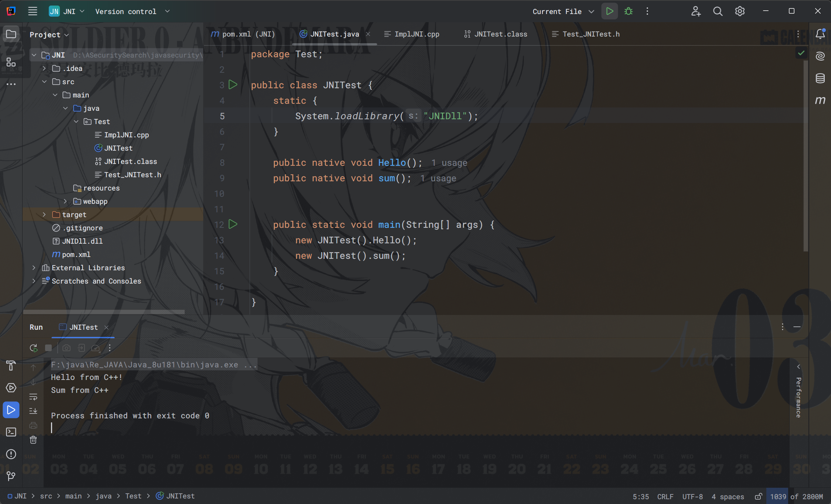The image size is (831, 504).
Task: Click UTF-8 encoding in status bar
Action: click(692, 497)
